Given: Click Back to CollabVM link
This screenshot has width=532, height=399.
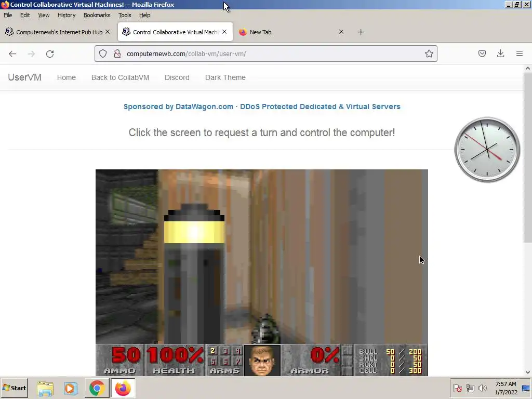Looking at the screenshot, I should pyautogui.click(x=120, y=77).
